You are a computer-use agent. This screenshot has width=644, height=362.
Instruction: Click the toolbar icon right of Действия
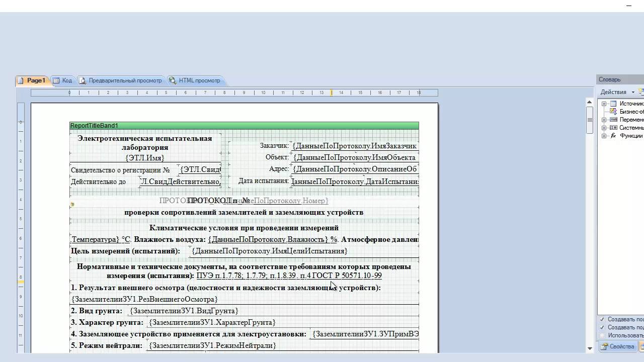pos(641,92)
